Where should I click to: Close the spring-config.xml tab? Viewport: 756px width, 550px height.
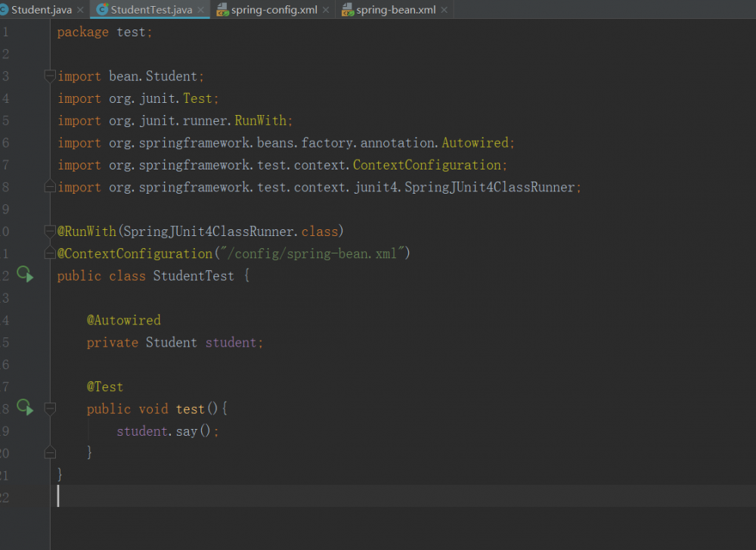coord(326,10)
